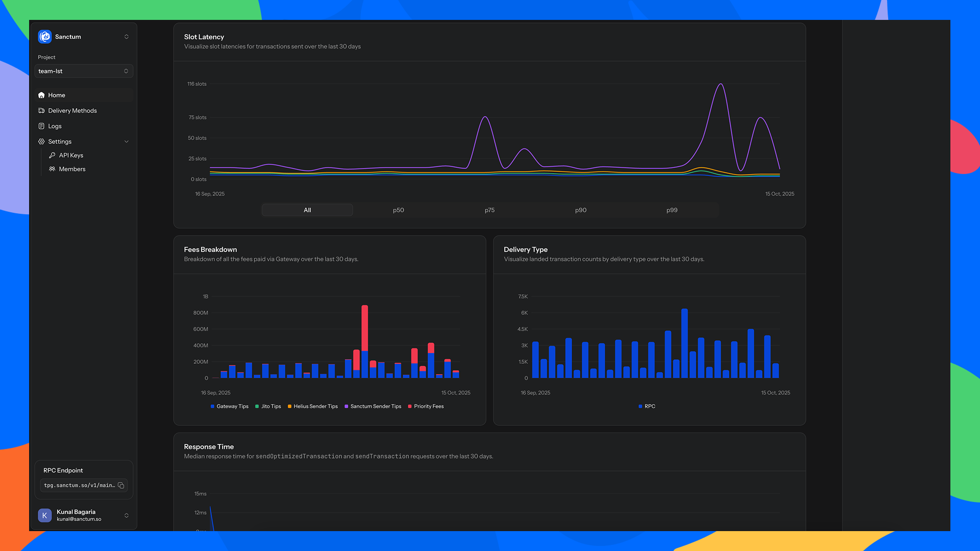The image size is (980, 551).
Task: Click the tallest bar in Delivery Type chart
Action: coord(684,343)
